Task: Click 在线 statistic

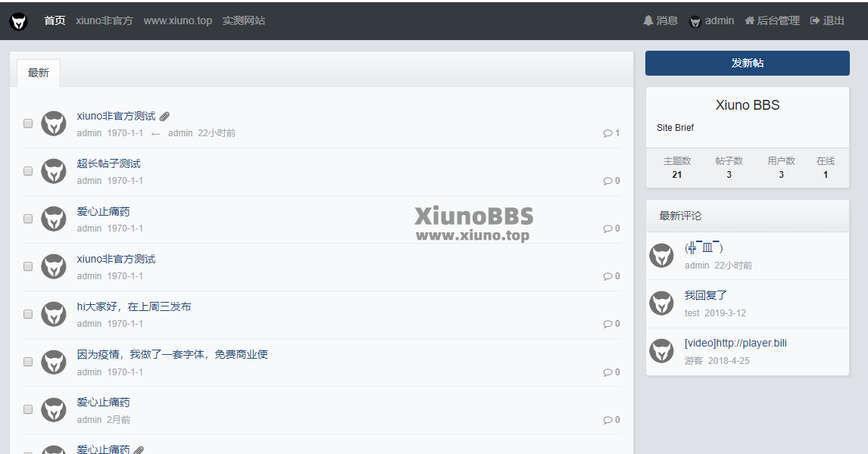Action: click(x=826, y=167)
